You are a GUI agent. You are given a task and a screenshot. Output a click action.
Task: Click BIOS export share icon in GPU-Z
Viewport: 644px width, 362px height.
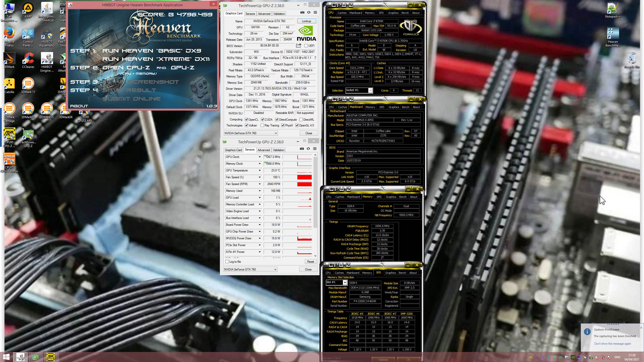tap(299, 46)
